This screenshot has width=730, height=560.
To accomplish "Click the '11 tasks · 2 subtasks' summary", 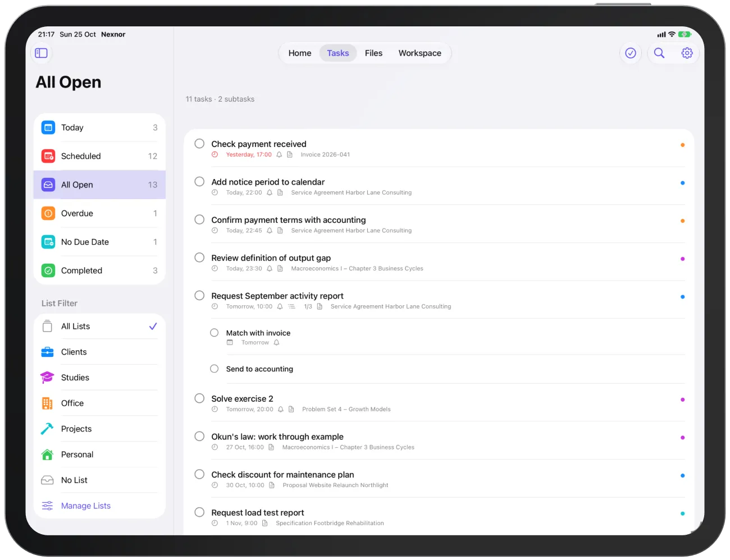I will 220,99.
